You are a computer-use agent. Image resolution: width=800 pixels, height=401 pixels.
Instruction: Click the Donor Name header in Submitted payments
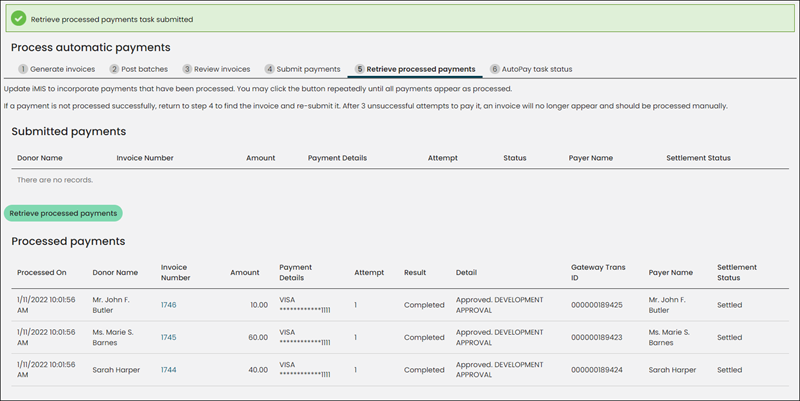pos(40,158)
